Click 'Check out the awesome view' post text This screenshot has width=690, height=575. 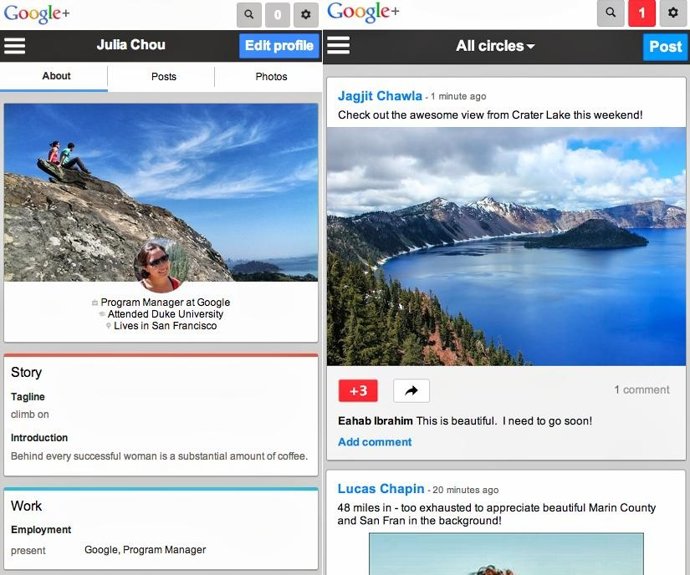[x=490, y=115]
